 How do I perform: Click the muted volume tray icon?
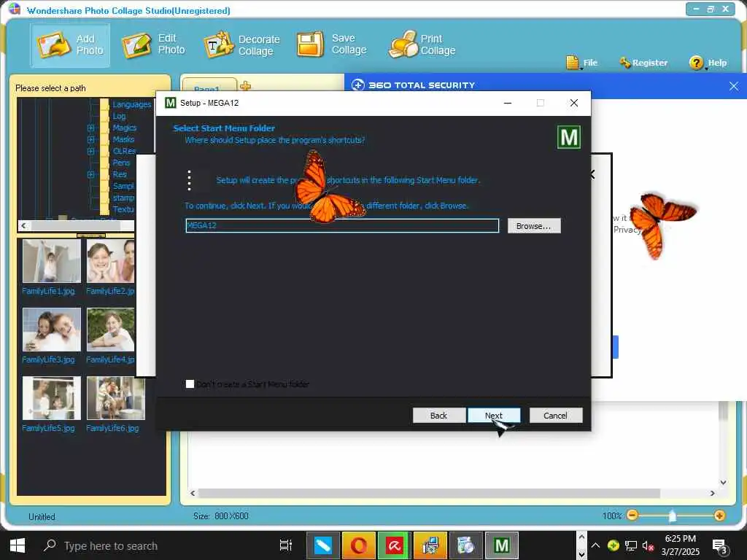pyautogui.click(x=648, y=545)
